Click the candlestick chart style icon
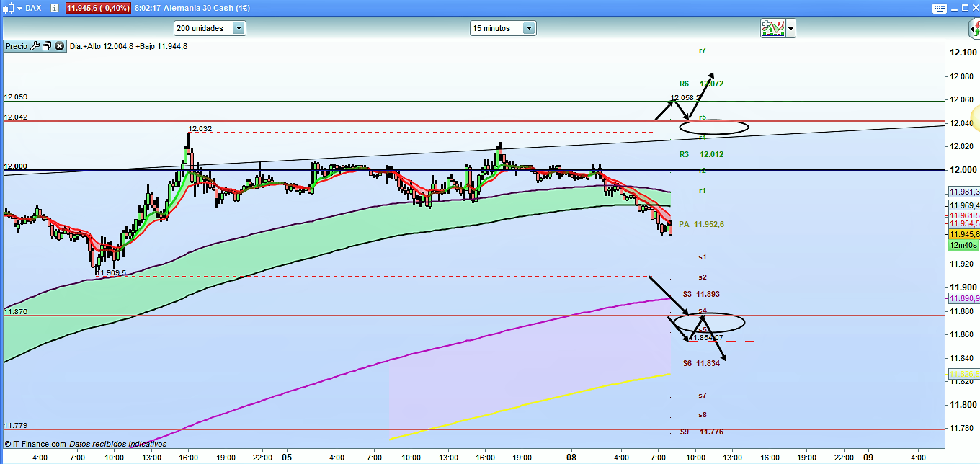This screenshot has width=980, height=464. coord(7,8)
